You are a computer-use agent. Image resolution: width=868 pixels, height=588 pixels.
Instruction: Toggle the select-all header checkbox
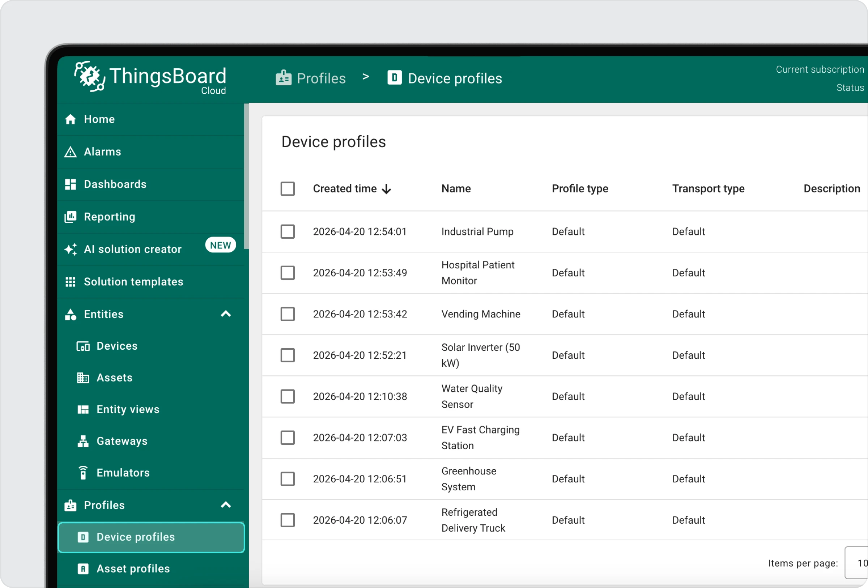(x=288, y=189)
